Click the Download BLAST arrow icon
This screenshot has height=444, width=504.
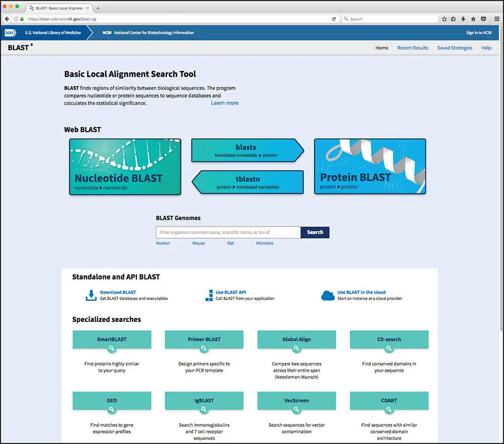pos(91,295)
